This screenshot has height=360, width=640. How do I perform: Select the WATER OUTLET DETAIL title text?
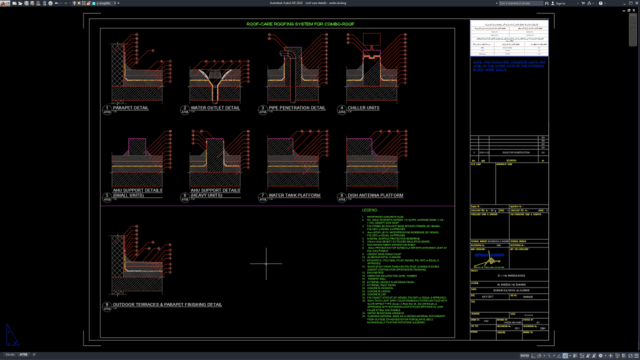pos(215,108)
